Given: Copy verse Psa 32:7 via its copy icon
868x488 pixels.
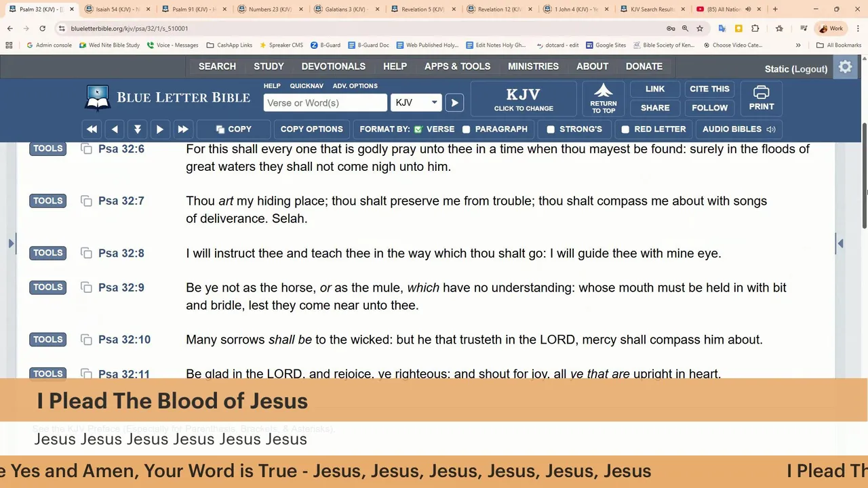Looking at the screenshot, I should 86,201.
